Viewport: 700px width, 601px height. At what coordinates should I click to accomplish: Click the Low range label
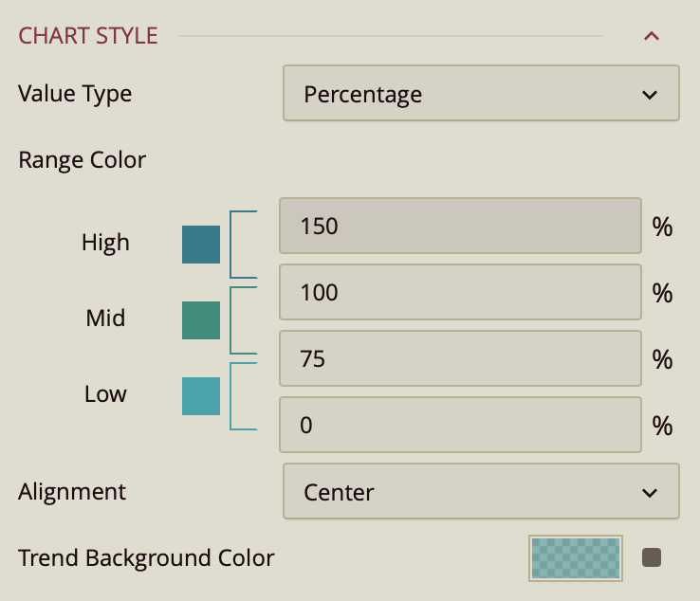point(105,394)
